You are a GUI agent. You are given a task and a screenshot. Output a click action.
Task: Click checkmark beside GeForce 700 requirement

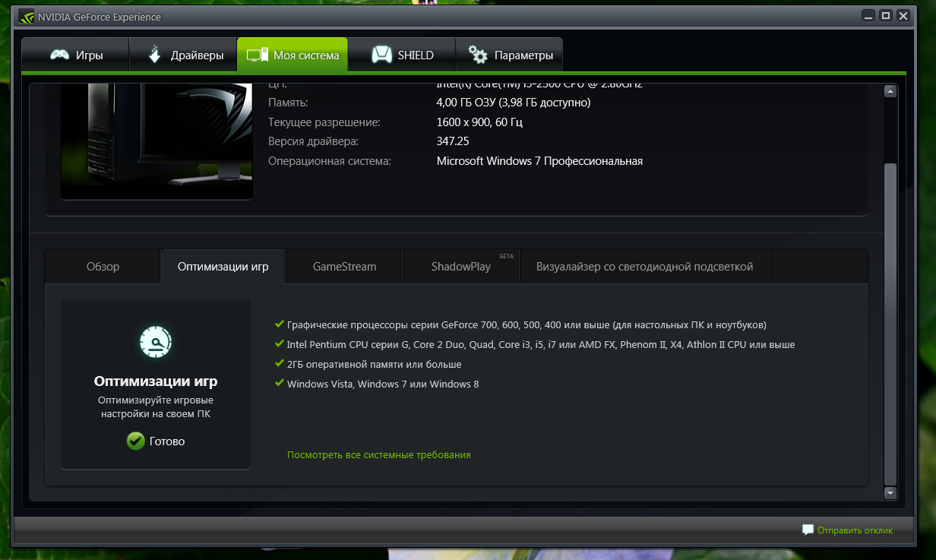click(280, 324)
